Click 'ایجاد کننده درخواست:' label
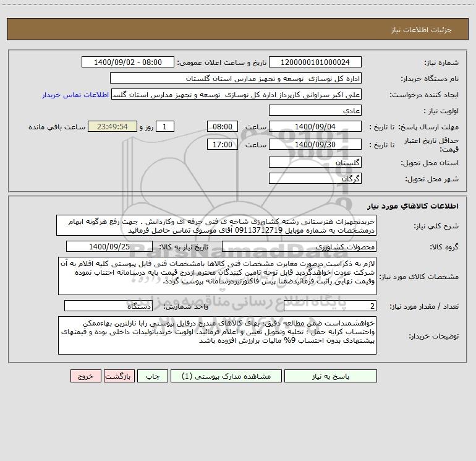476x461 pixels. pyautogui.click(x=424, y=95)
